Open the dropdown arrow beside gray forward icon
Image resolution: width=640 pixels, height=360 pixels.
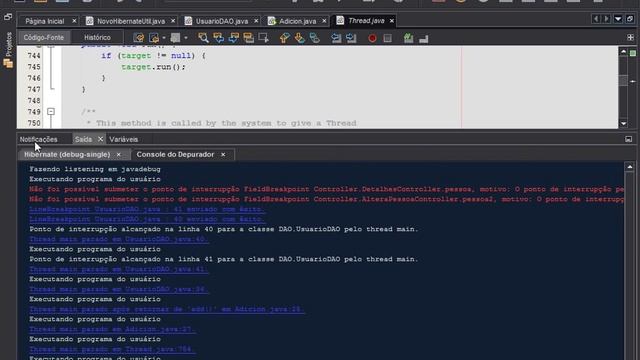click(x=186, y=38)
